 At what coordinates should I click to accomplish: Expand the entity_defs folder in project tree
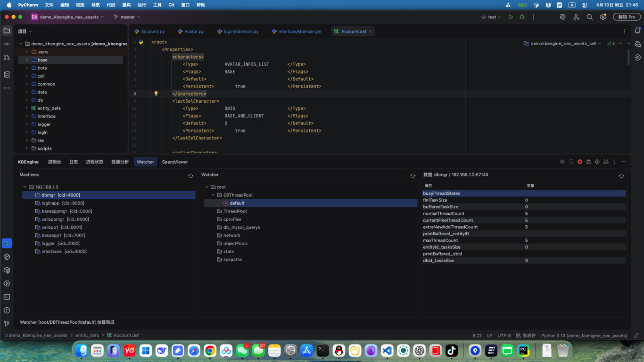pos(27,108)
